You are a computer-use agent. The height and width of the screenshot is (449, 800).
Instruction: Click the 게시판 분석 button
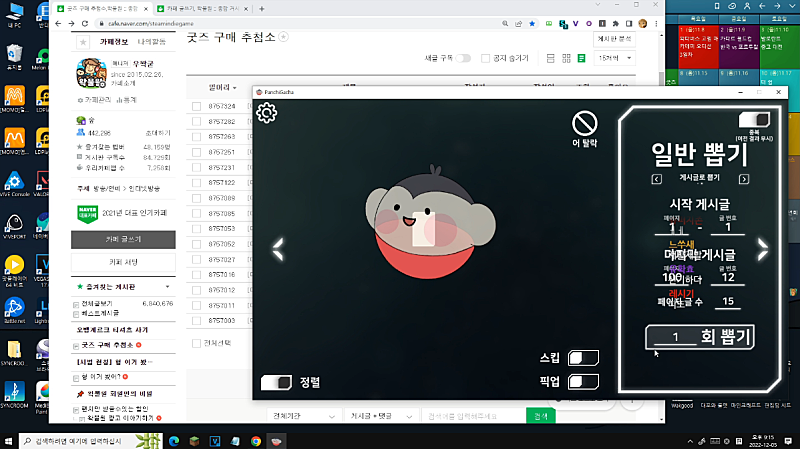(614, 39)
